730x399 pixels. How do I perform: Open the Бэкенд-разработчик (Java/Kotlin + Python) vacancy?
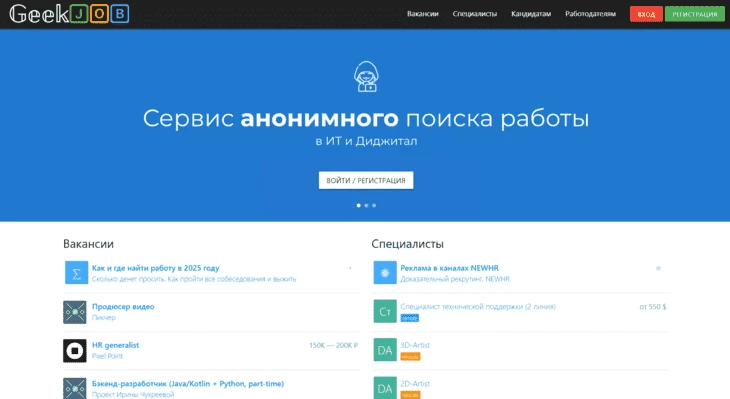[x=188, y=384]
